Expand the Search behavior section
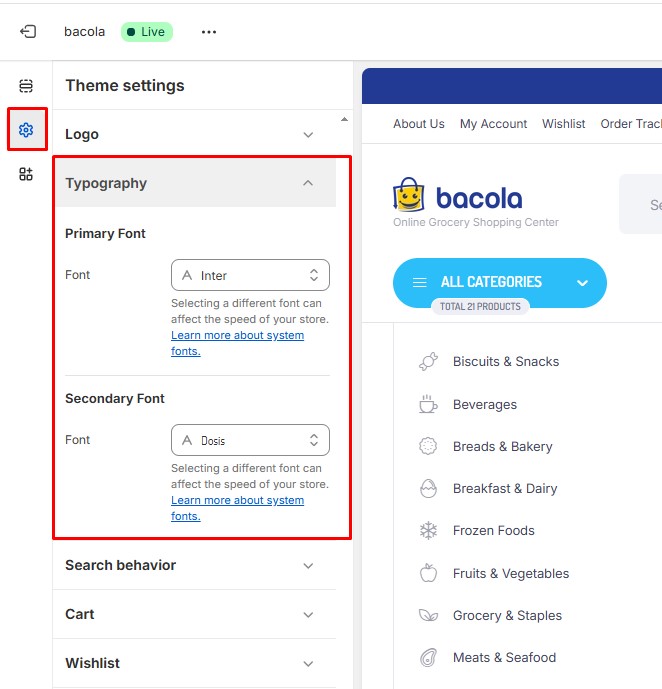662x689 pixels. 196,565
